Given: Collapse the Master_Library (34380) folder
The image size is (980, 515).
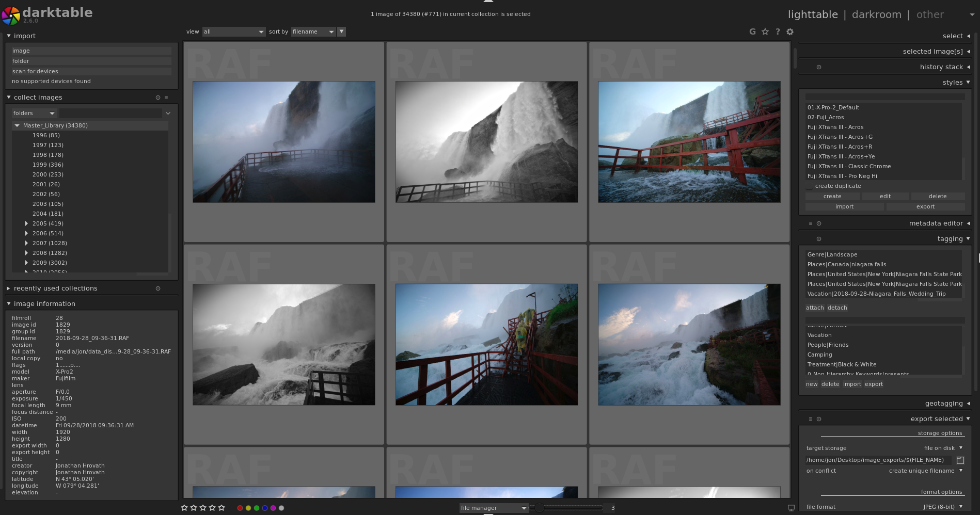Looking at the screenshot, I should (x=17, y=125).
